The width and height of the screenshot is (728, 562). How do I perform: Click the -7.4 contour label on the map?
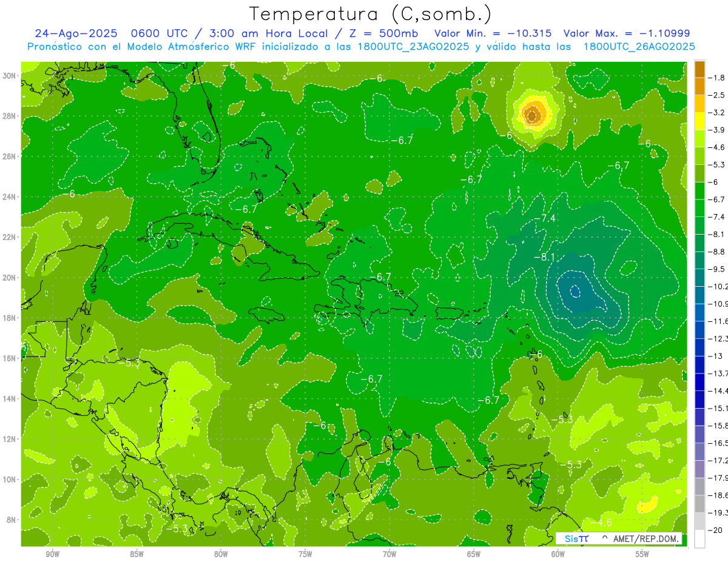pyautogui.click(x=544, y=218)
